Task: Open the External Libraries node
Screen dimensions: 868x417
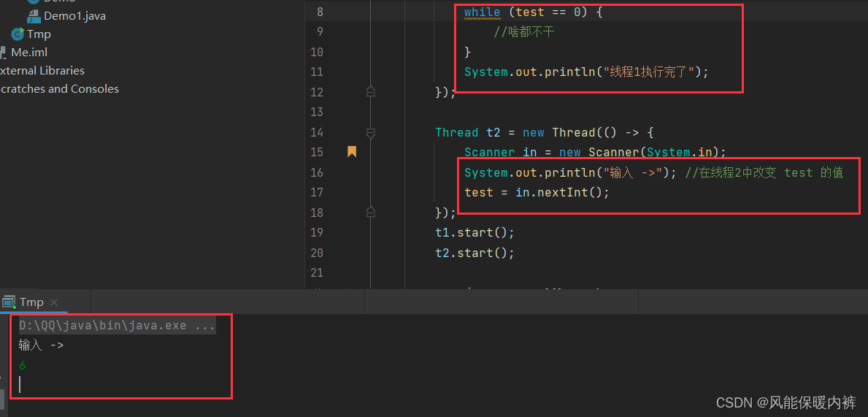Action: (42, 71)
